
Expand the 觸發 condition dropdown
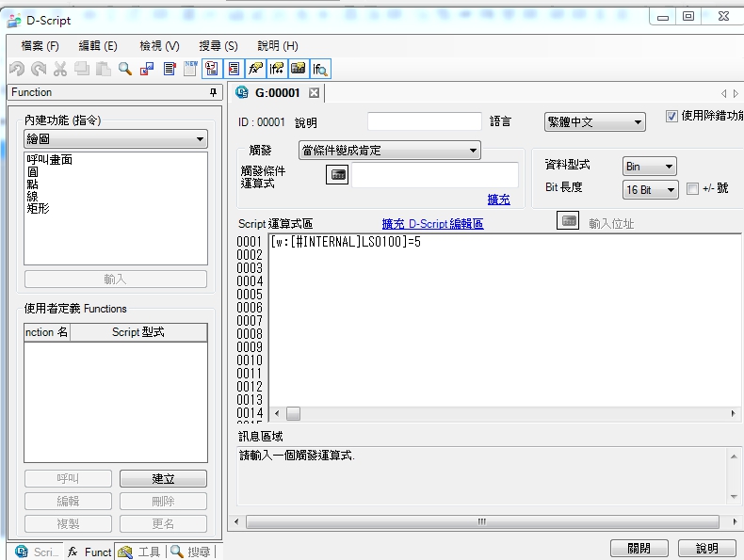click(x=389, y=151)
